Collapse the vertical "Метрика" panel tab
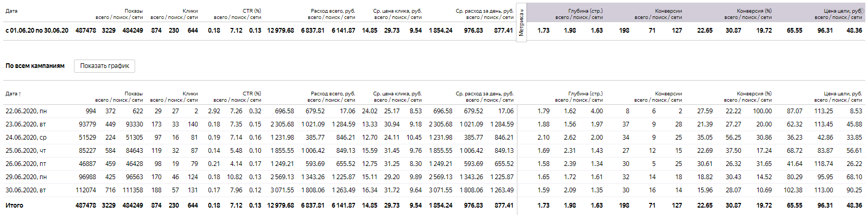The image size is (868, 215). [x=521, y=22]
